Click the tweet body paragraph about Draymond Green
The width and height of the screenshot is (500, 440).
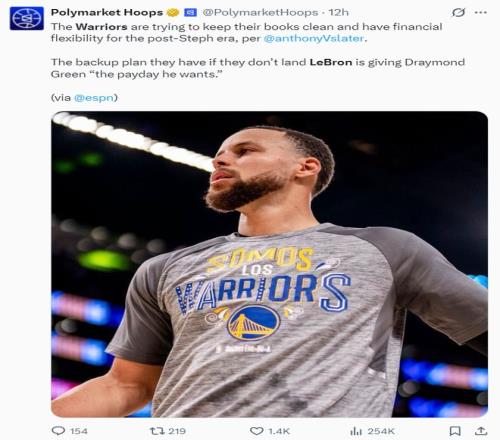258,68
